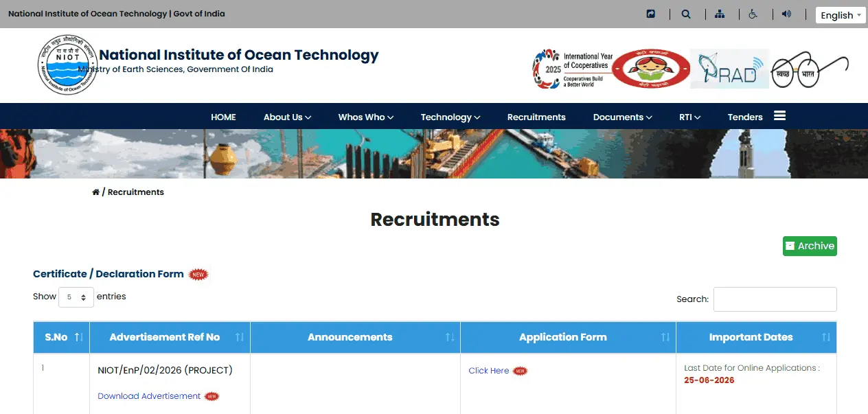868x414 pixels.
Task: Click the green Archive button
Action: point(810,246)
